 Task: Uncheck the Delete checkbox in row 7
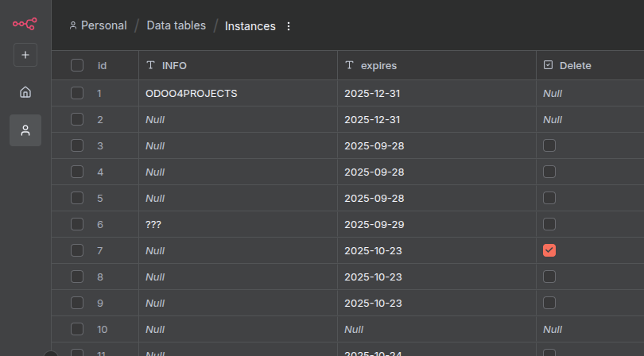coord(549,250)
